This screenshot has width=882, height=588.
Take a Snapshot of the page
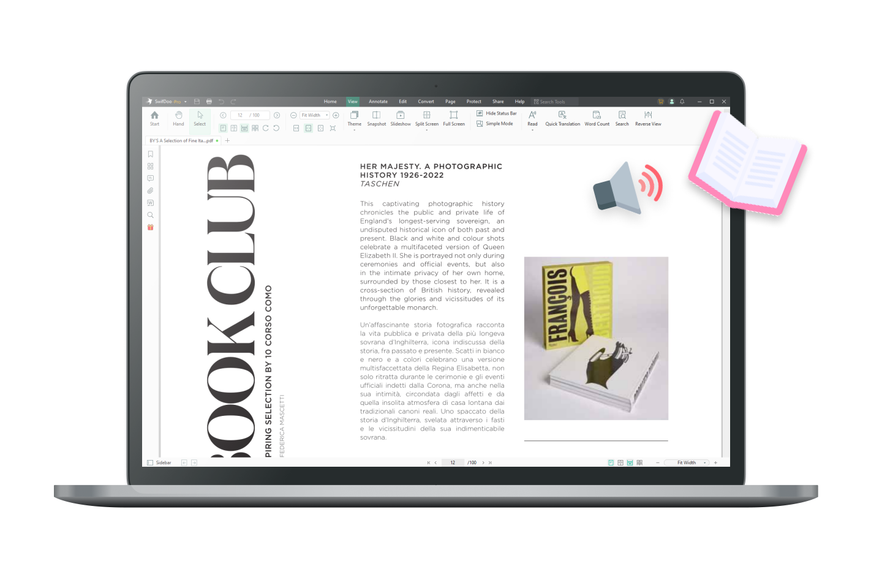click(x=377, y=118)
